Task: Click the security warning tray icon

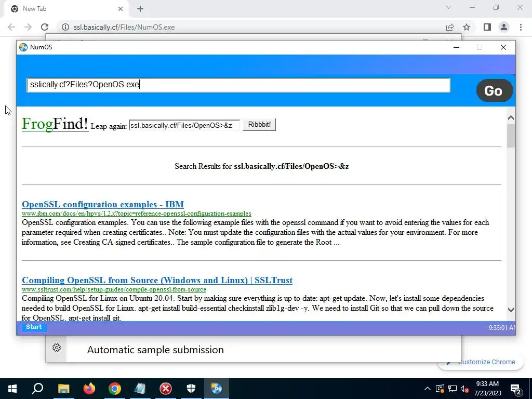Action: point(440,389)
